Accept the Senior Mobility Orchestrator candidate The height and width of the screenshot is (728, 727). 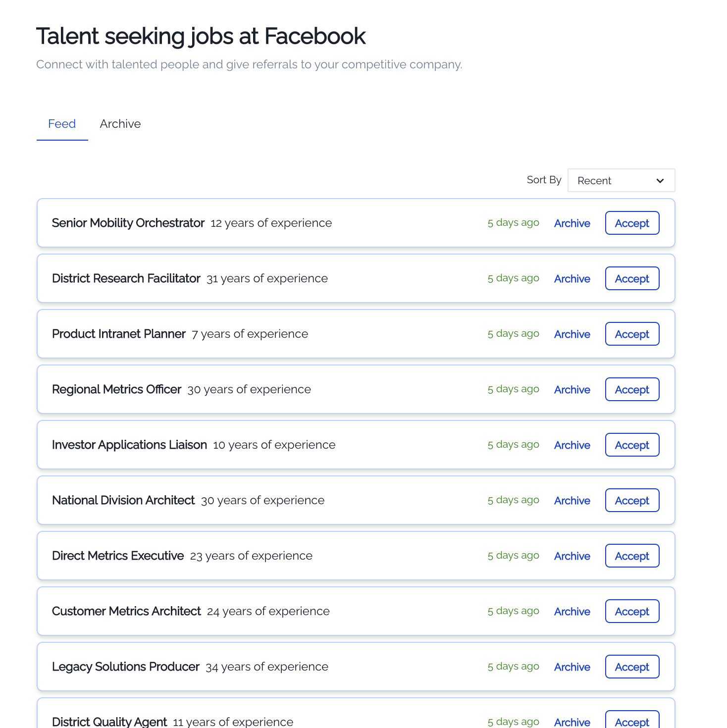click(x=632, y=223)
